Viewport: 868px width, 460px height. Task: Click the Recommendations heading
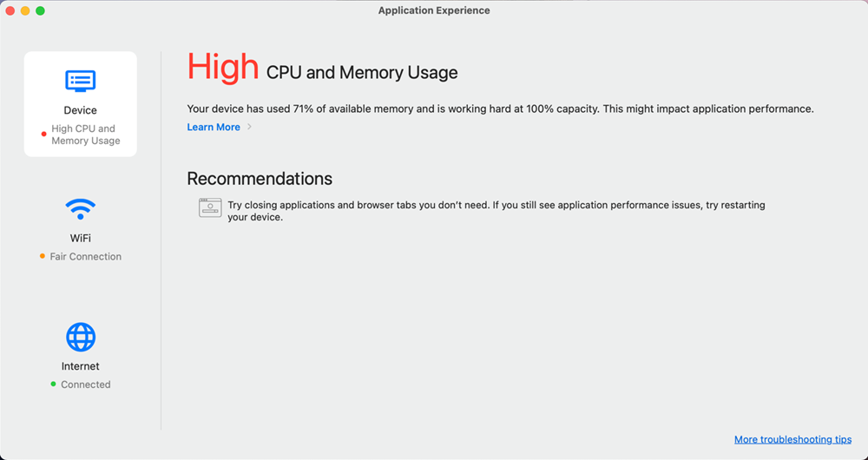260,179
